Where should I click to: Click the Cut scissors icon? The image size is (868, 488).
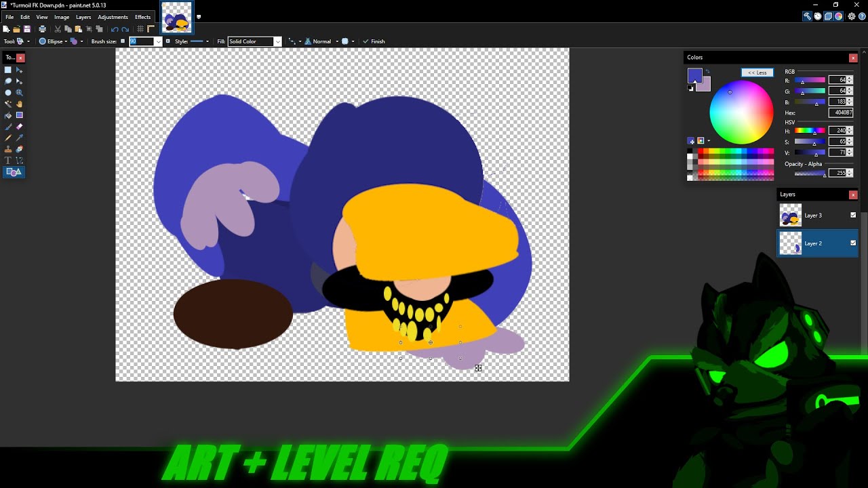58,29
